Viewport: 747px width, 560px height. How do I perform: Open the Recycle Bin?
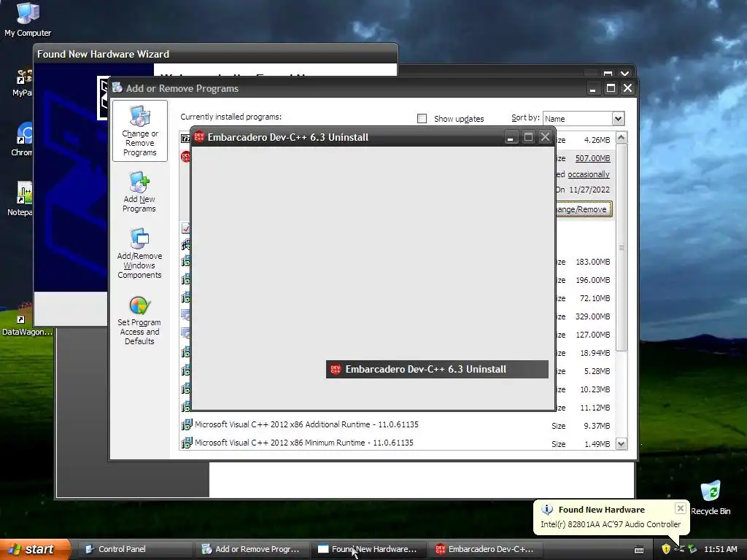pyautogui.click(x=711, y=498)
